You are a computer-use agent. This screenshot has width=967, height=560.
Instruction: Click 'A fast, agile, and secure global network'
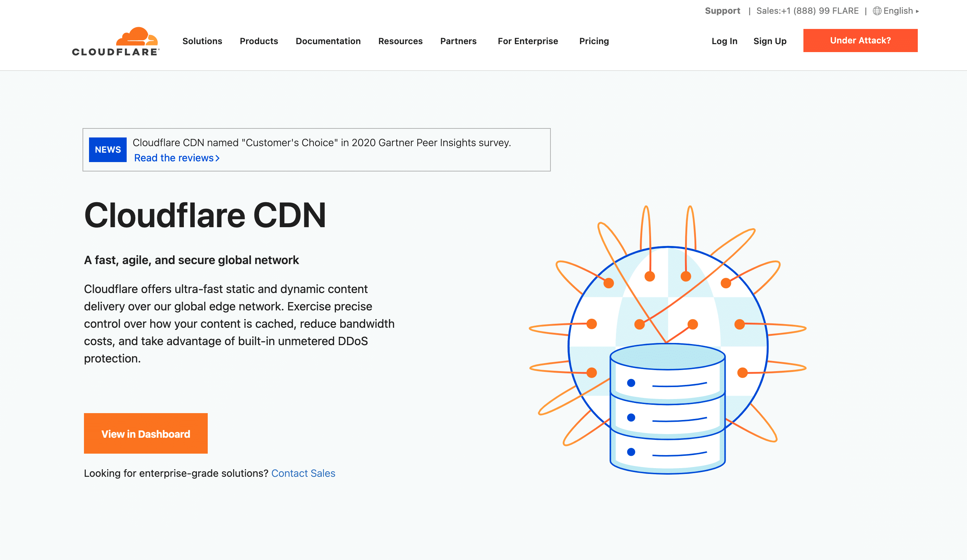191,260
